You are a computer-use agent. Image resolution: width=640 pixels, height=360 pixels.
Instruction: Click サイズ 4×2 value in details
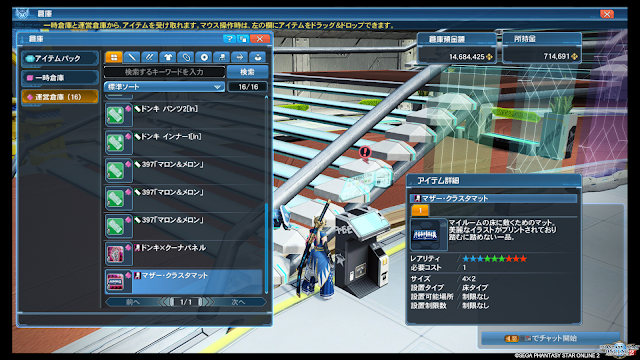pyautogui.click(x=469, y=279)
